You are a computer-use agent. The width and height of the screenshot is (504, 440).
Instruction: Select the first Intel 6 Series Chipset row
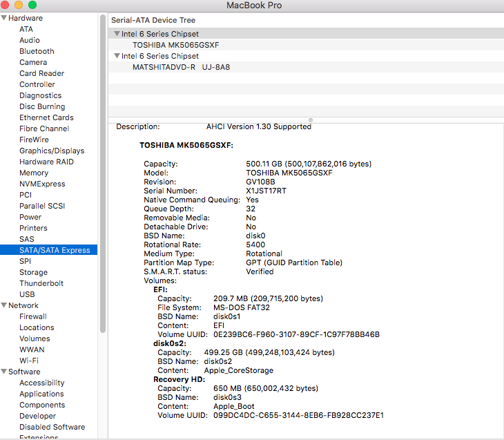306,34
